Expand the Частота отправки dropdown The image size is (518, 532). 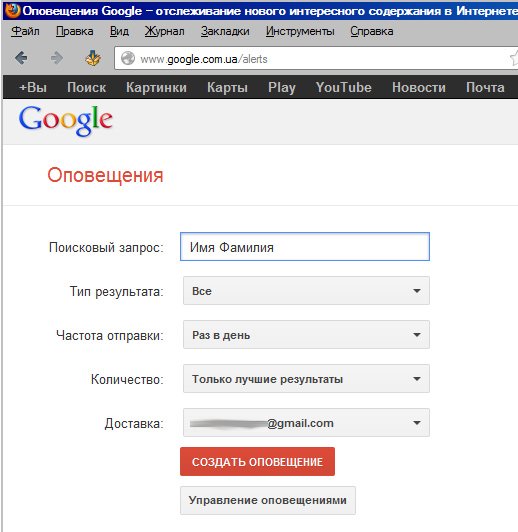(306, 335)
